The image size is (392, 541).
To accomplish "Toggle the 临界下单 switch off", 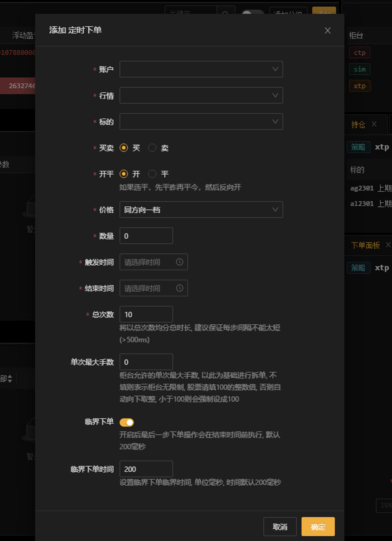I will click(x=127, y=422).
